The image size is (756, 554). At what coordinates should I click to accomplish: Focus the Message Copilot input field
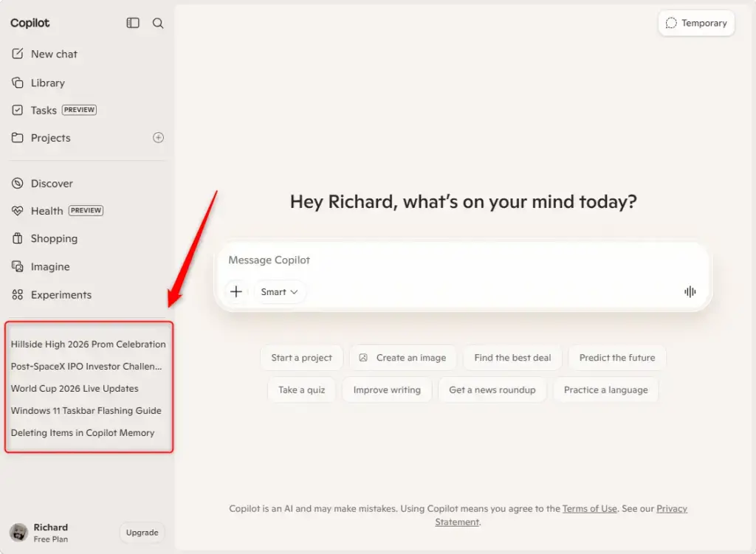[x=463, y=260]
